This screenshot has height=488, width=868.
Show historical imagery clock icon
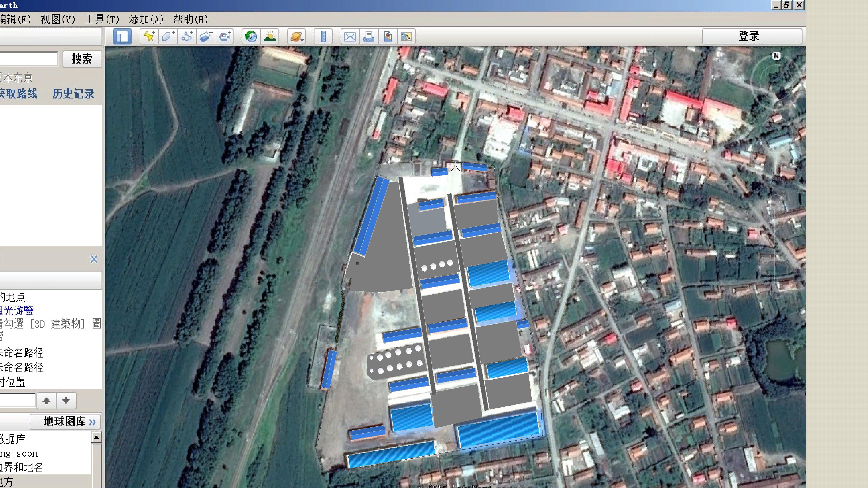[x=251, y=36]
